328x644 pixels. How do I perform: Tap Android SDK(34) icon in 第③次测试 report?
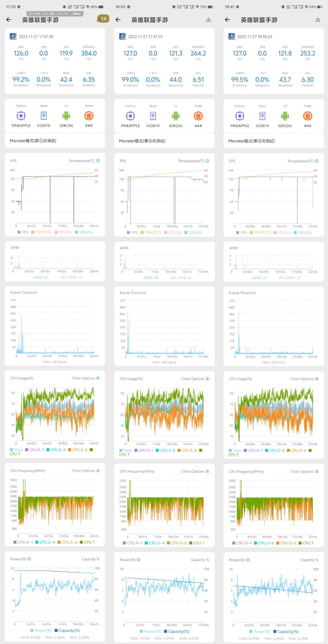(x=285, y=116)
